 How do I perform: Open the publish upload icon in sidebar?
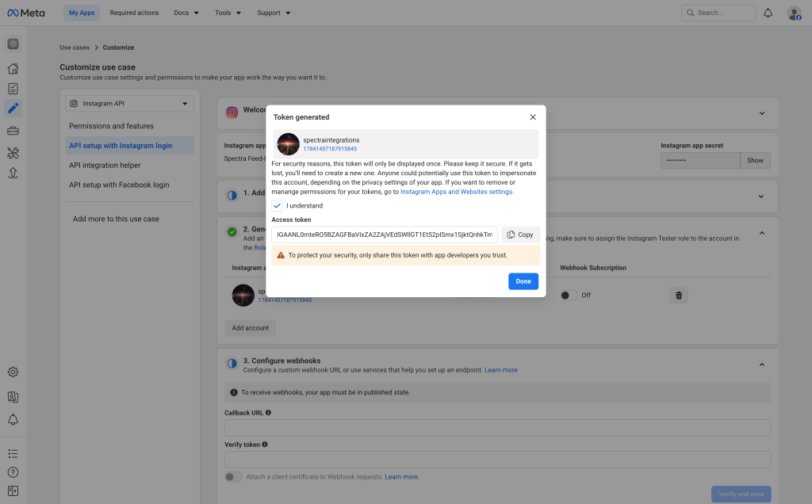pyautogui.click(x=13, y=173)
